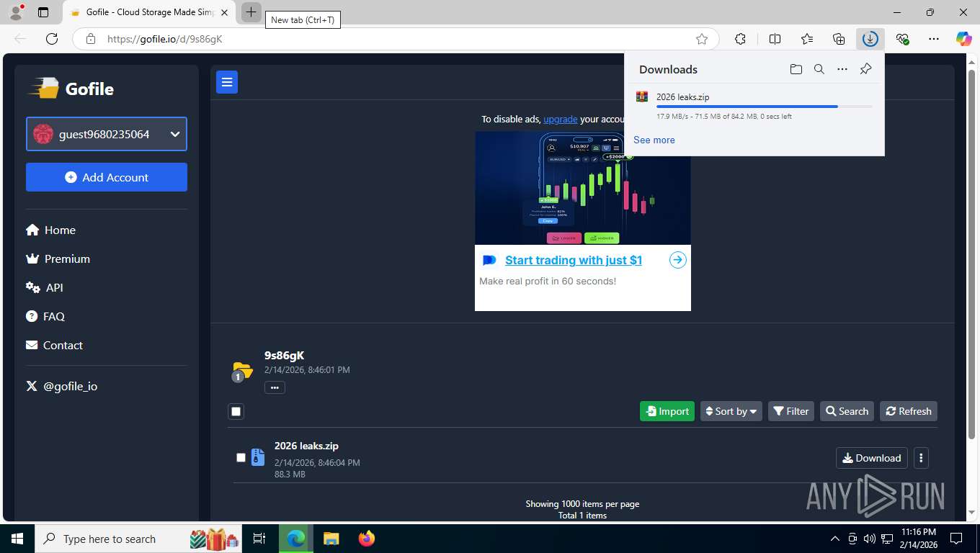Click See more in Downloads panel
The width and height of the screenshot is (980, 553).
pos(654,140)
